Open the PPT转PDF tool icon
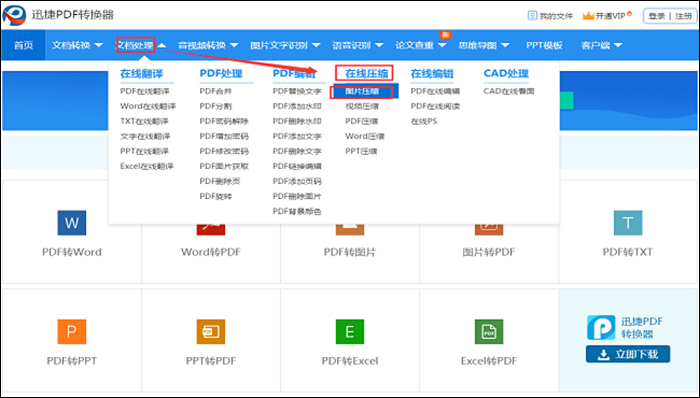Image resolution: width=700 pixels, height=398 pixels. [x=211, y=332]
